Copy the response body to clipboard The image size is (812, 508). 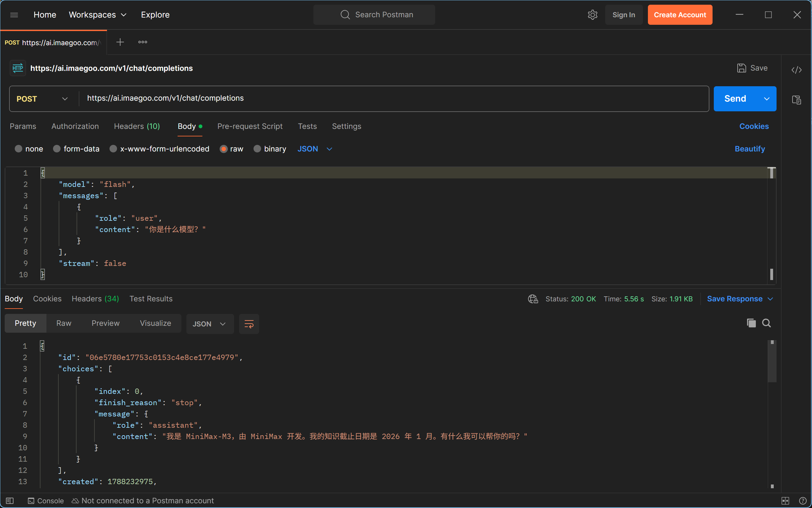751,323
